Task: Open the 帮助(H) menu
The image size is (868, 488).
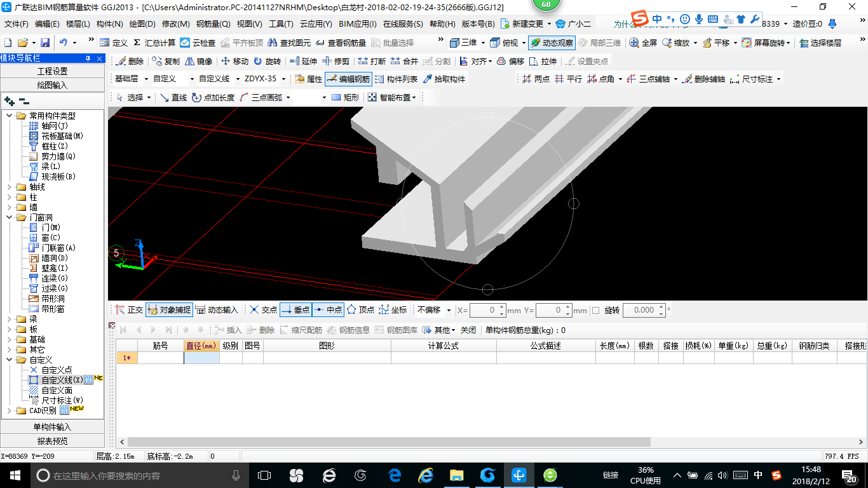Action: 442,24
